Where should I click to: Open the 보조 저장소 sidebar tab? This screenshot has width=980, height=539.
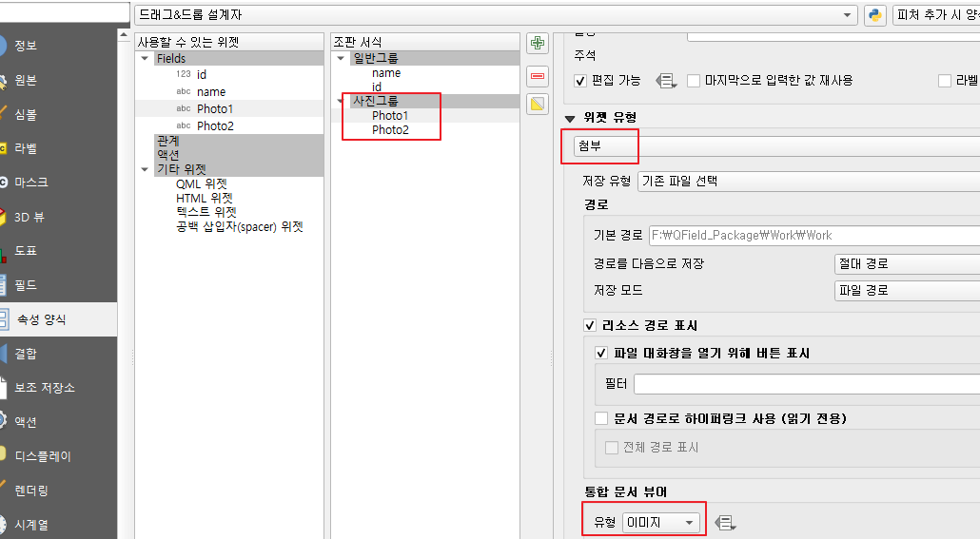tap(45, 387)
